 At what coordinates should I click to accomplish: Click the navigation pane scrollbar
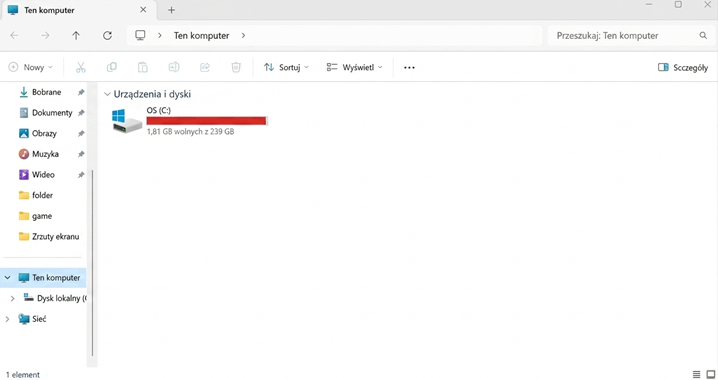coord(92,263)
